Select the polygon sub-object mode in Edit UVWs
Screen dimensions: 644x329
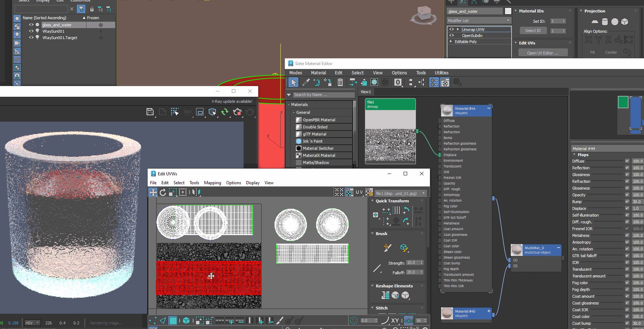click(x=173, y=320)
